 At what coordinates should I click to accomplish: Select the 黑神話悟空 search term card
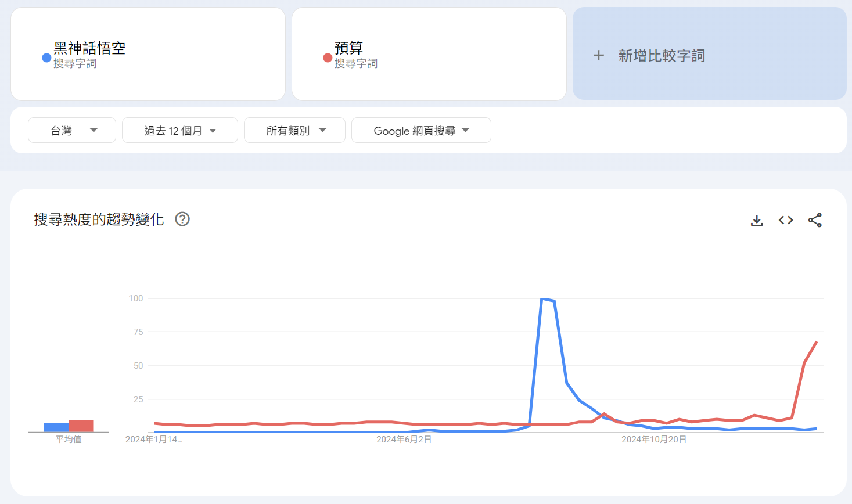pyautogui.click(x=148, y=54)
